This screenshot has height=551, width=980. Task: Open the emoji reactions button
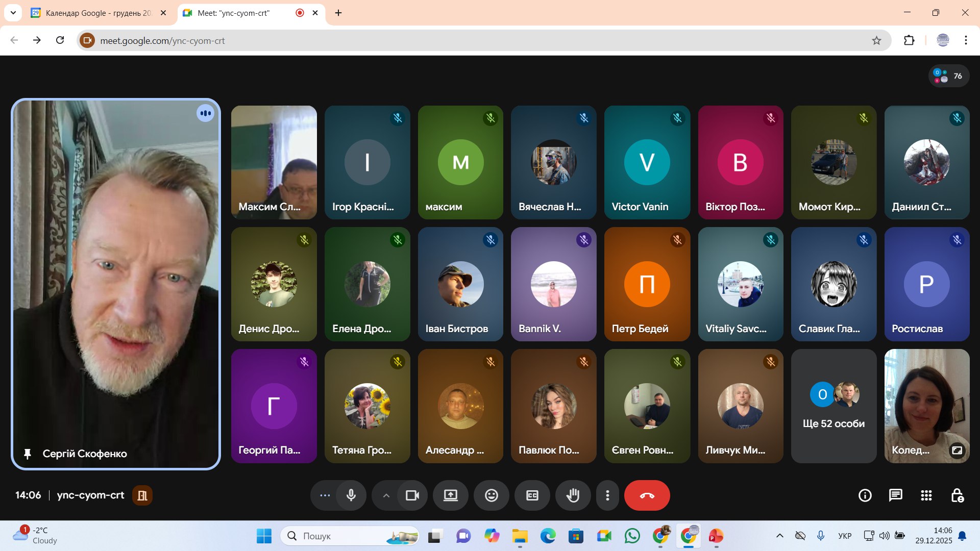click(x=491, y=495)
